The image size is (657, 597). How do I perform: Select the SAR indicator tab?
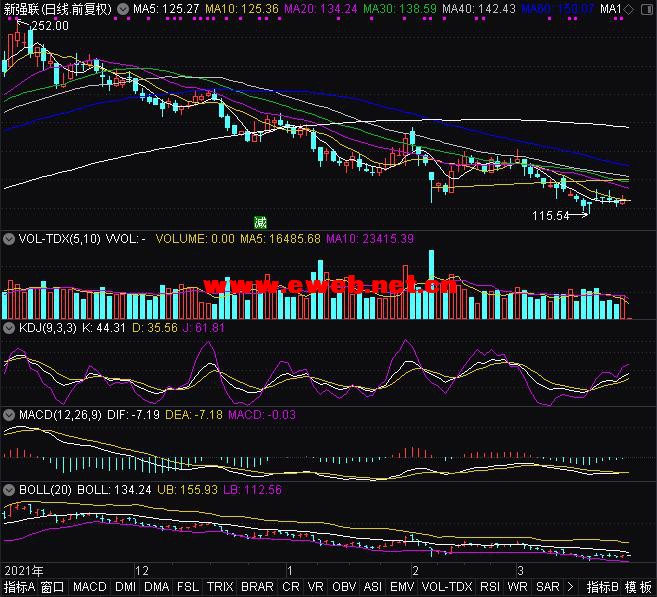(547, 587)
